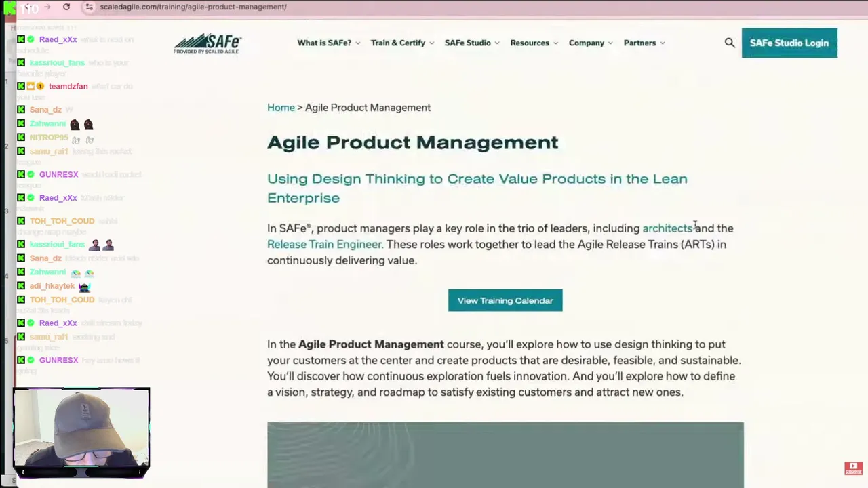Open the Train & Certify dropdown
868x488 pixels.
coord(403,43)
